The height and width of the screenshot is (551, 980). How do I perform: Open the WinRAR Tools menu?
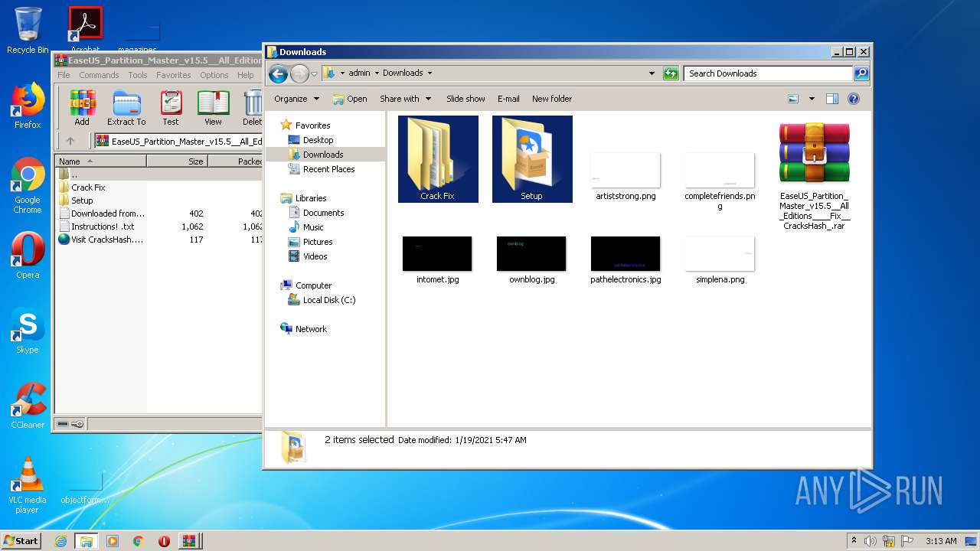tap(138, 75)
